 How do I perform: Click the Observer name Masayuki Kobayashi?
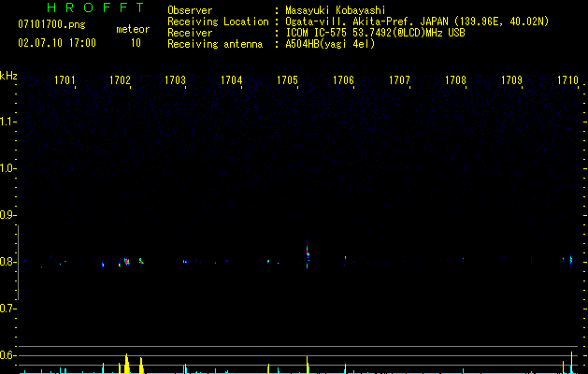(336, 10)
